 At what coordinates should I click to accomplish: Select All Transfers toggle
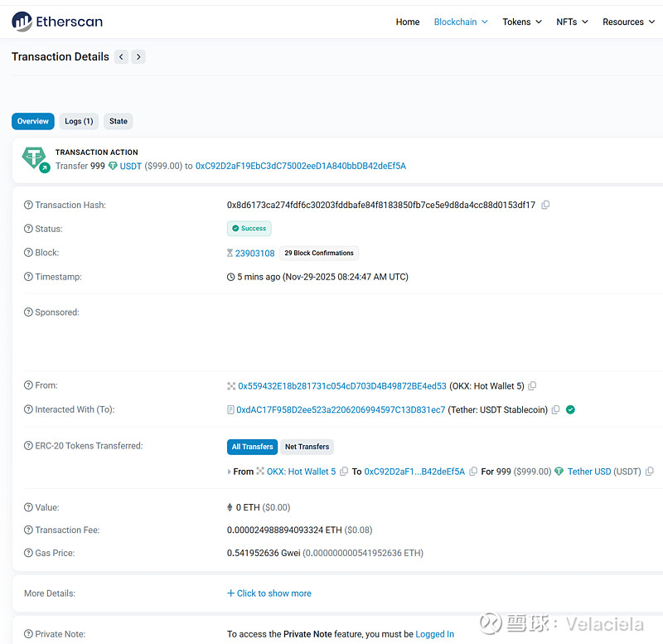[x=253, y=447]
